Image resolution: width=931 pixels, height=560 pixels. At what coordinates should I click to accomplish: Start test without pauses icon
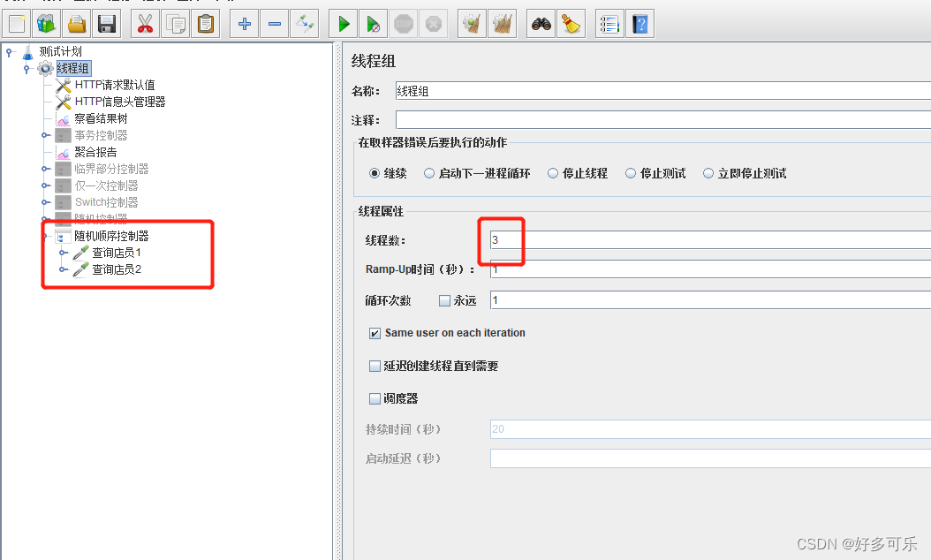coord(374,25)
